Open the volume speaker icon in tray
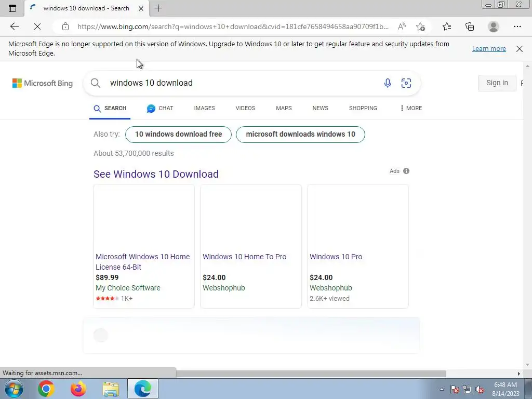Viewport: 532px width, 399px height. [x=480, y=389]
